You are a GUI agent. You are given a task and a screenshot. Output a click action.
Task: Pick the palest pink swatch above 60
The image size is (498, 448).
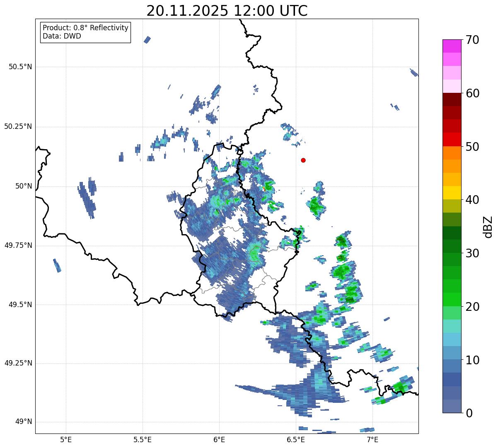pos(452,86)
